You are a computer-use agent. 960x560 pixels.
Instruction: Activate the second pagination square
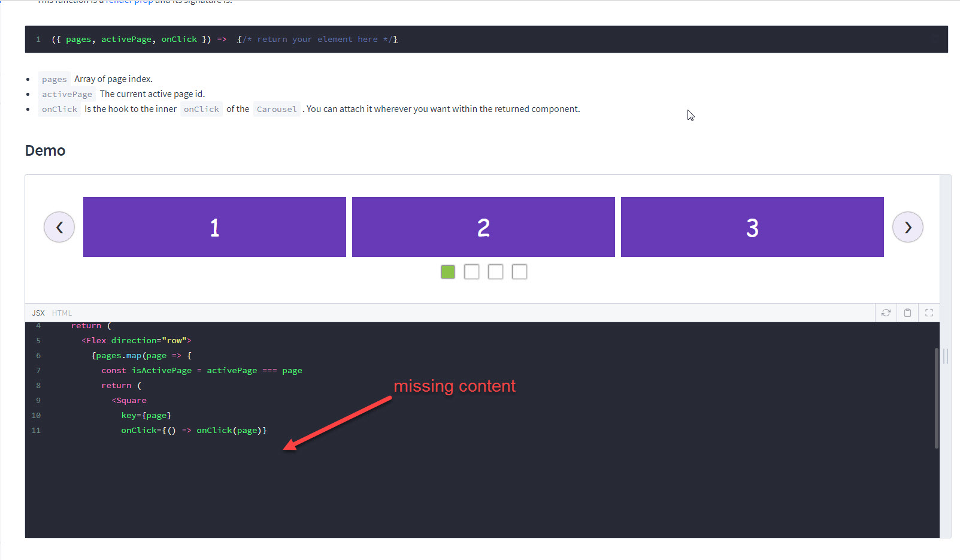click(x=471, y=271)
